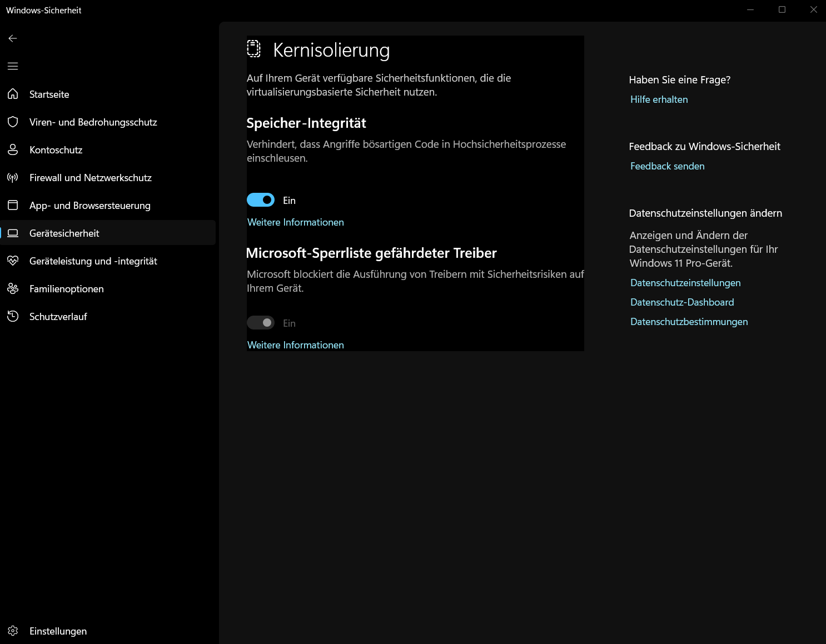Click the Gerätesicherheit laptop icon
This screenshot has width=826, height=644.
point(13,233)
